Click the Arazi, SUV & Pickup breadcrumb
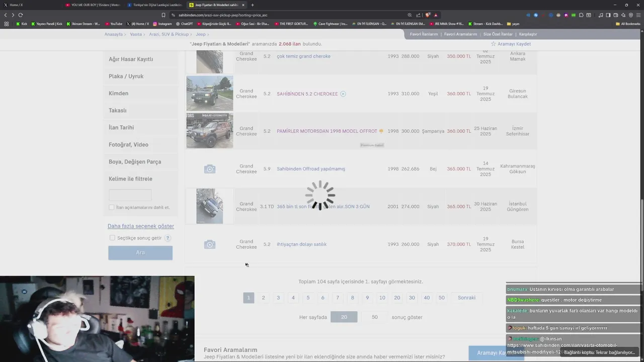Image resolution: width=644 pixels, height=362 pixels. pyautogui.click(x=169, y=34)
